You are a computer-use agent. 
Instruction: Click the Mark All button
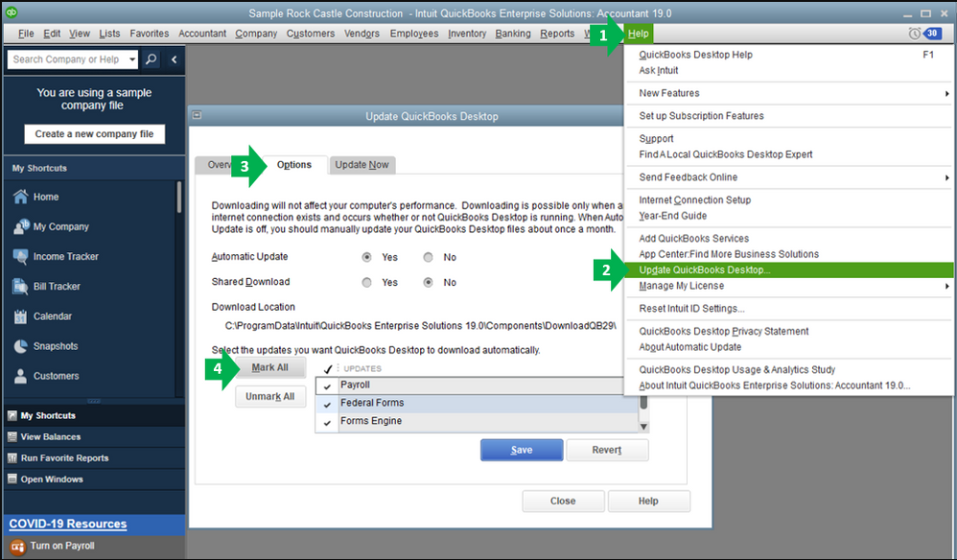pyautogui.click(x=269, y=367)
